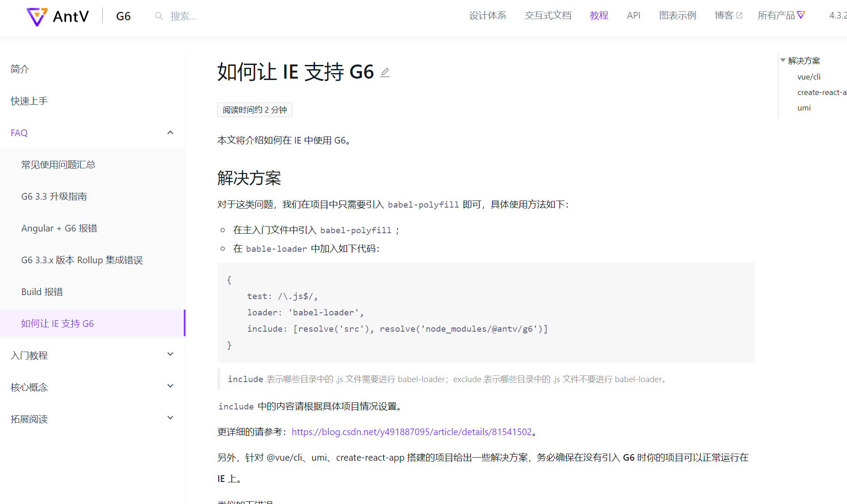
Task: Expand the 拓展阅读 sidebar section
Action: (170, 418)
